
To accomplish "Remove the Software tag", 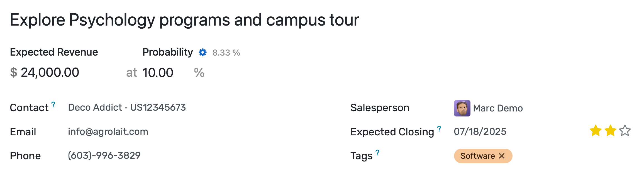I will 502,156.
